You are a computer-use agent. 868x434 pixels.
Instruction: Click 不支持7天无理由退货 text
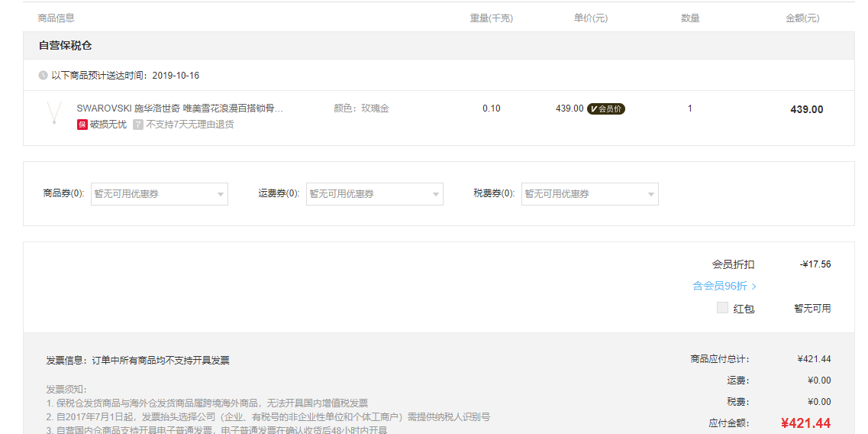(190, 124)
